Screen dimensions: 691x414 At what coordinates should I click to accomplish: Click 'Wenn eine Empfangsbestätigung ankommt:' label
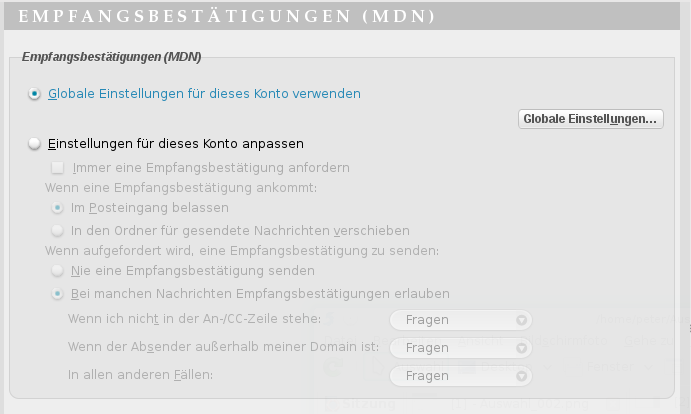coord(181,187)
